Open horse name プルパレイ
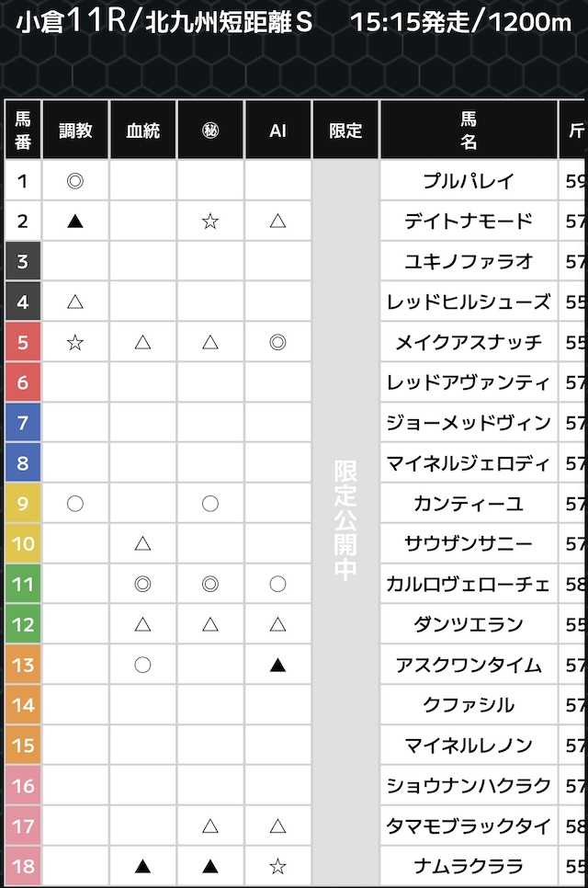Viewport: 588px width, 888px height. click(469, 181)
